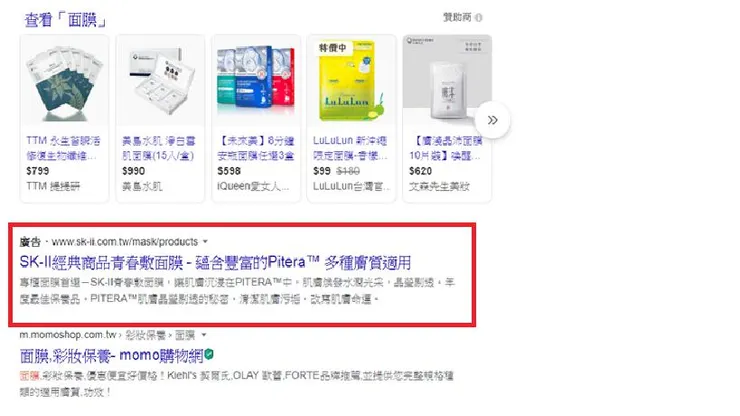
Task: Open the 面膜,彩妝保養- momo購物網 result link
Action: pyautogui.click(x=111, y=356)
